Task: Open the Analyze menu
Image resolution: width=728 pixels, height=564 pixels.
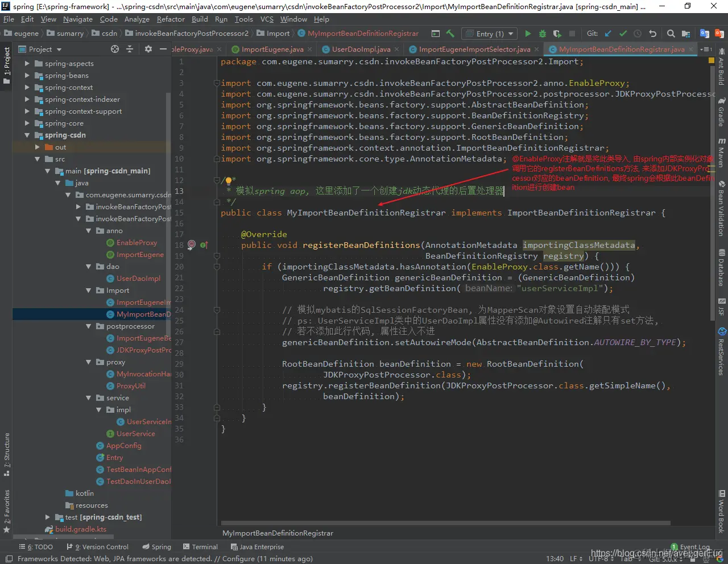Action: 137,19
